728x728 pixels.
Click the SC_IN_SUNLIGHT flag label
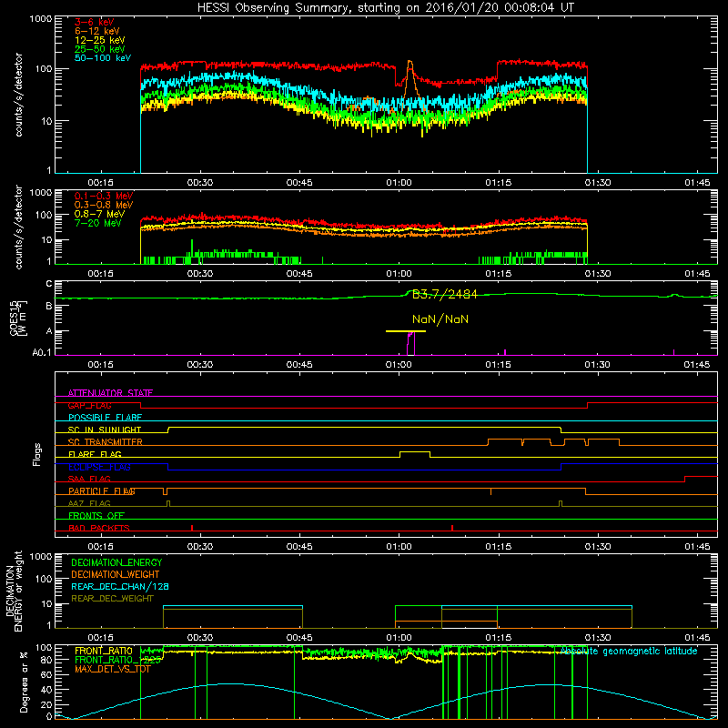coord(105,430)
